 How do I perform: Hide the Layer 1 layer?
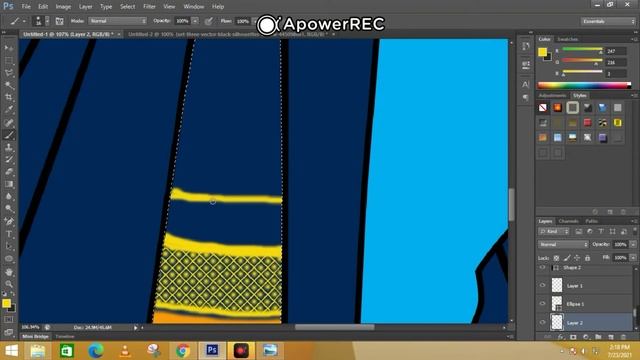pos(542,285)
